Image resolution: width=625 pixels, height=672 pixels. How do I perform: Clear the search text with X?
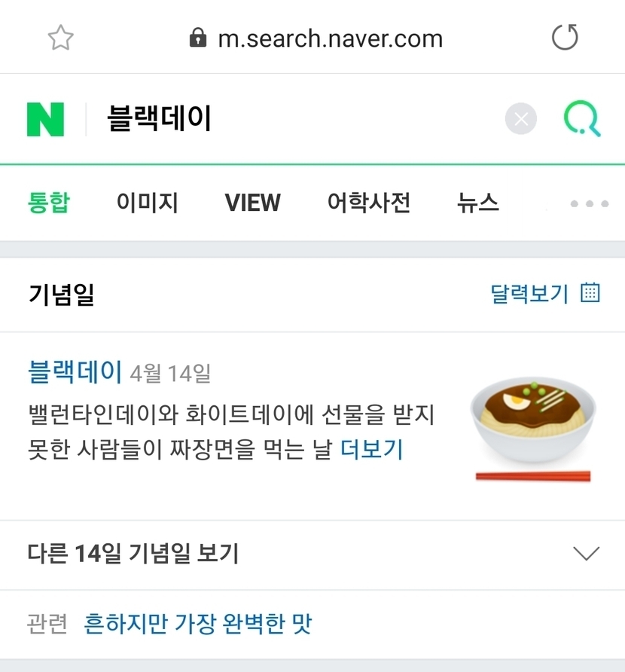521,119
